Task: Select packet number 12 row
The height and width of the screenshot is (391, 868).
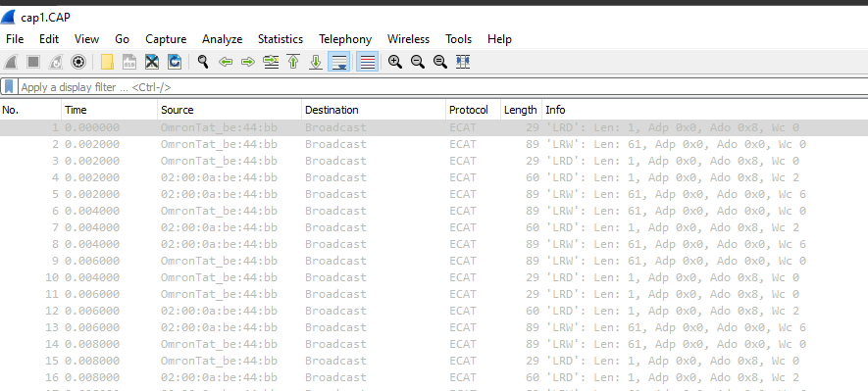Action: tap(434, 311)
